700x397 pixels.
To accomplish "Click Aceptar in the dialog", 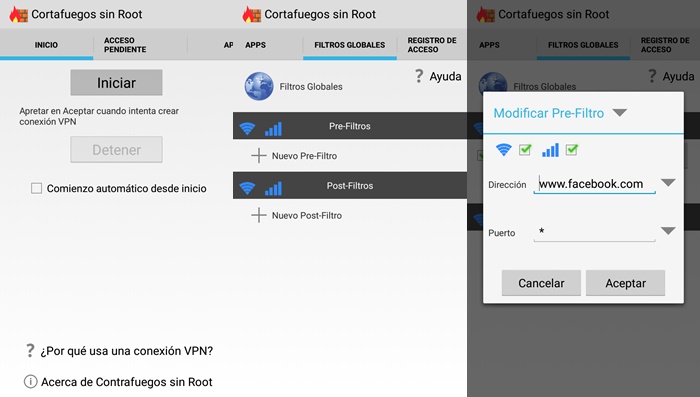I will (625, 283).
